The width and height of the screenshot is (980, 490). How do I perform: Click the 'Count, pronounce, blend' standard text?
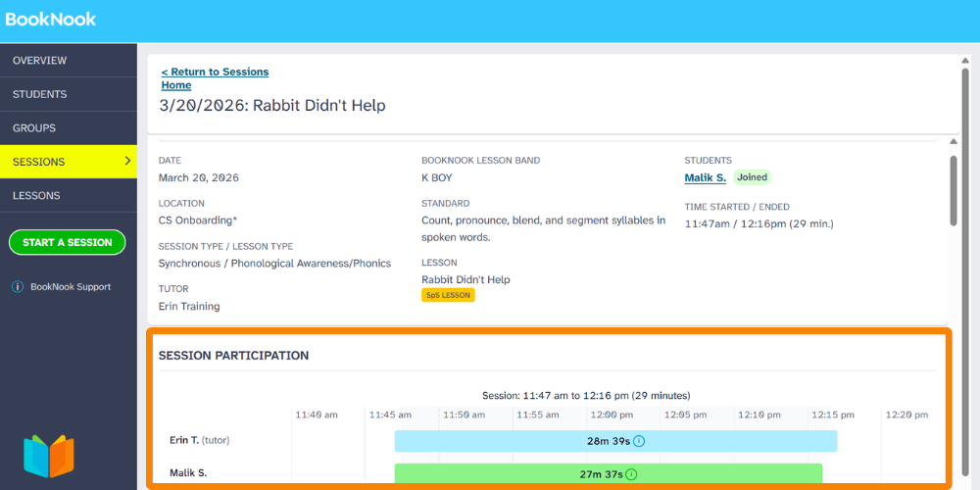544,228
